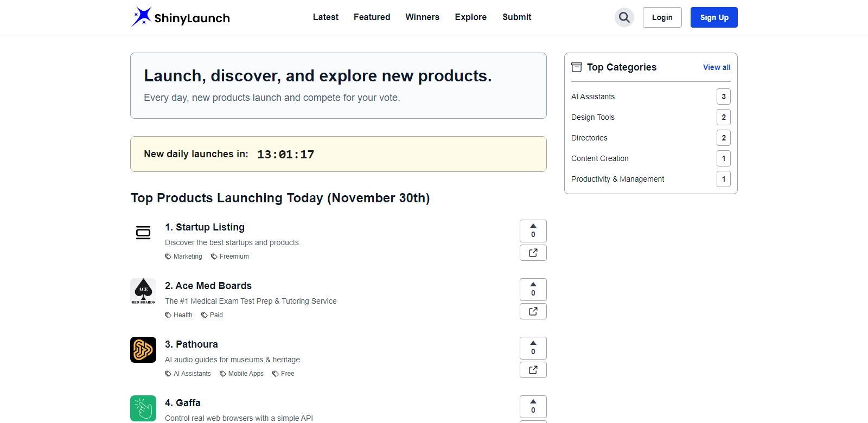This screenshot has height=423, width=868.
Task: Select the Paid tag
Action: coord(212,315)
